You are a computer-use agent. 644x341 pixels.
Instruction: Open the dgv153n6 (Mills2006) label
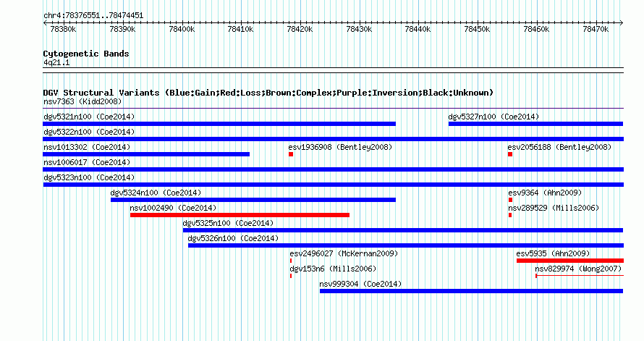333,269
